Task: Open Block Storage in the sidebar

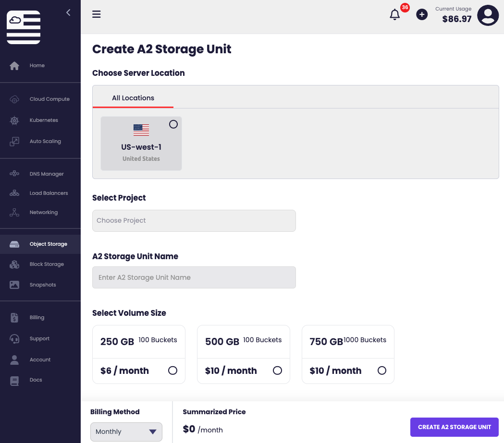Action: point(47,264)
